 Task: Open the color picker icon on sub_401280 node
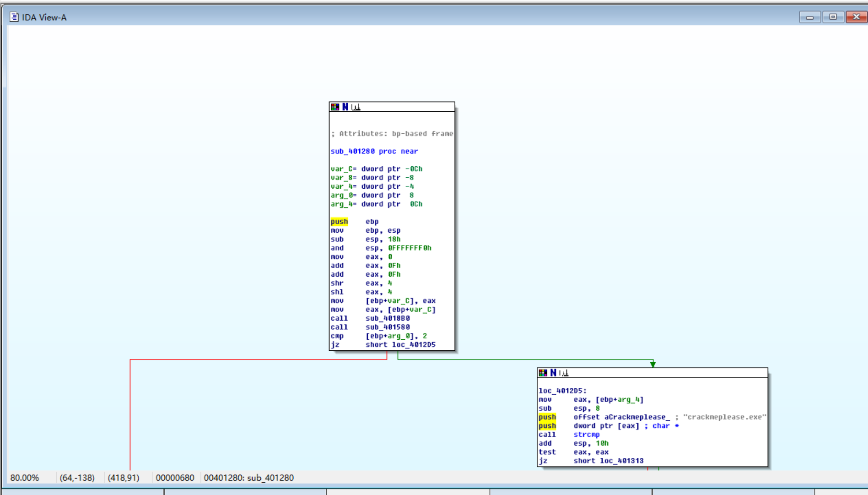[335, 107]
